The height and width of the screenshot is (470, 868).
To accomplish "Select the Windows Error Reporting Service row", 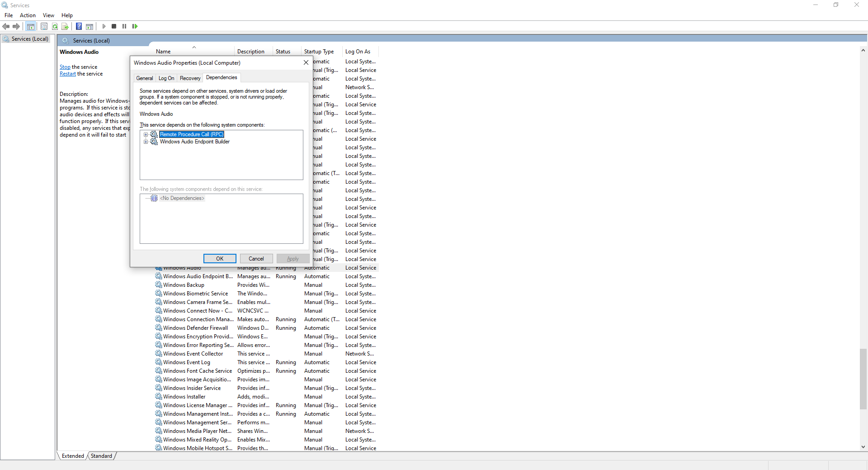I will (x=267, y=345).
